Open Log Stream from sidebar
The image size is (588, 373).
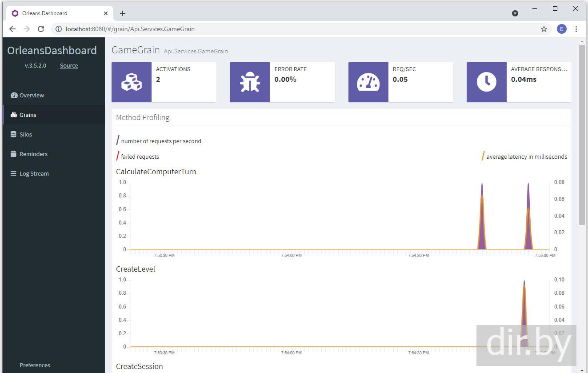click(x=34, y=173)
